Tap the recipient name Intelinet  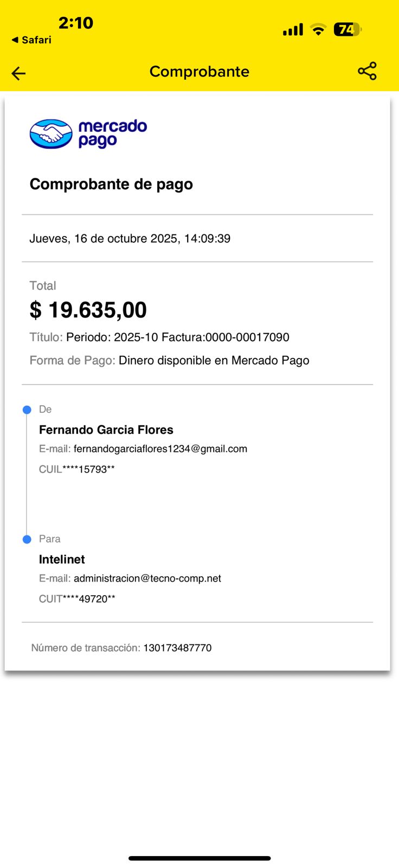pyautogui.click(x=62, y=559)
